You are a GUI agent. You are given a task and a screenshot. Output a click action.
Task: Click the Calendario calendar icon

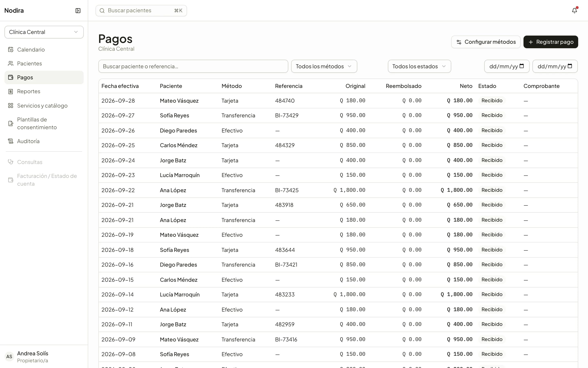pyautogui.click(x=11, y=50)
